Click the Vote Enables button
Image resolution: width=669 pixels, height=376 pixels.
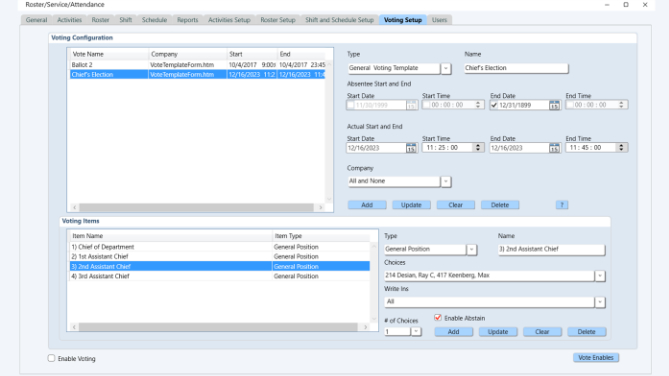[x=596, y=358]
